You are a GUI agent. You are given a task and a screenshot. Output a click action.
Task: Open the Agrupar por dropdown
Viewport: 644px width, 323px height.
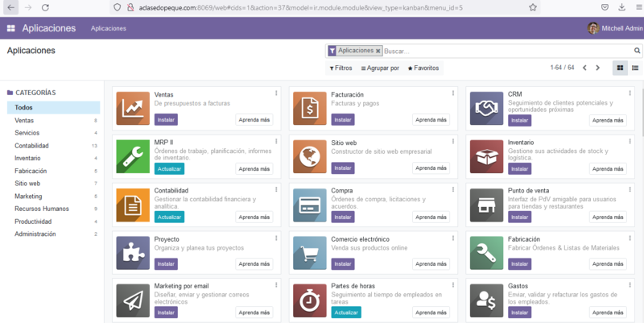(x=380, y=68)
